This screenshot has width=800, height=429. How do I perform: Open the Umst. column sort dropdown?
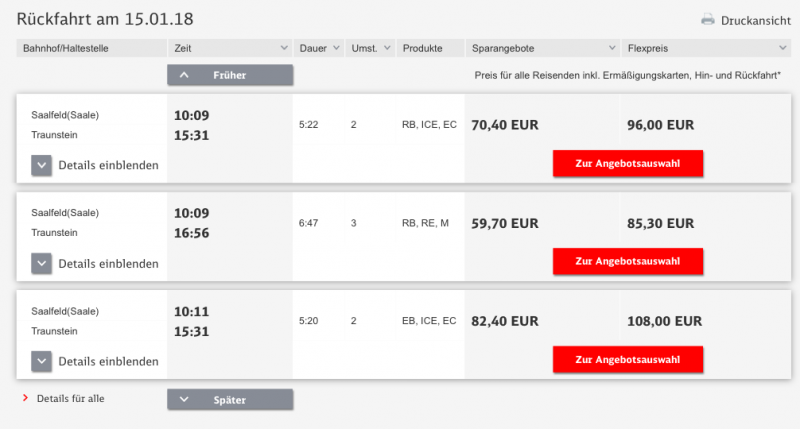click(387, 48)
